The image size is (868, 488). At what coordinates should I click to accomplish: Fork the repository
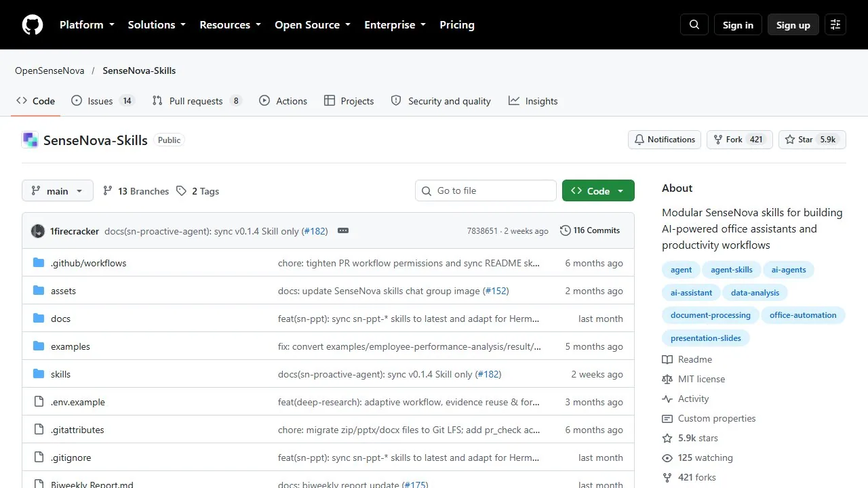(740, 140)
